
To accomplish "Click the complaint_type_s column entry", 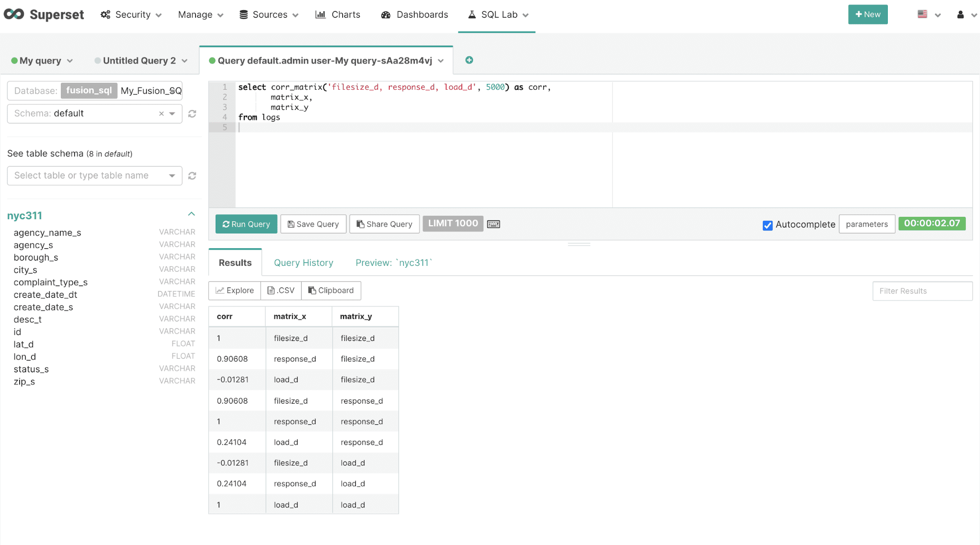I will pos(50,283).
